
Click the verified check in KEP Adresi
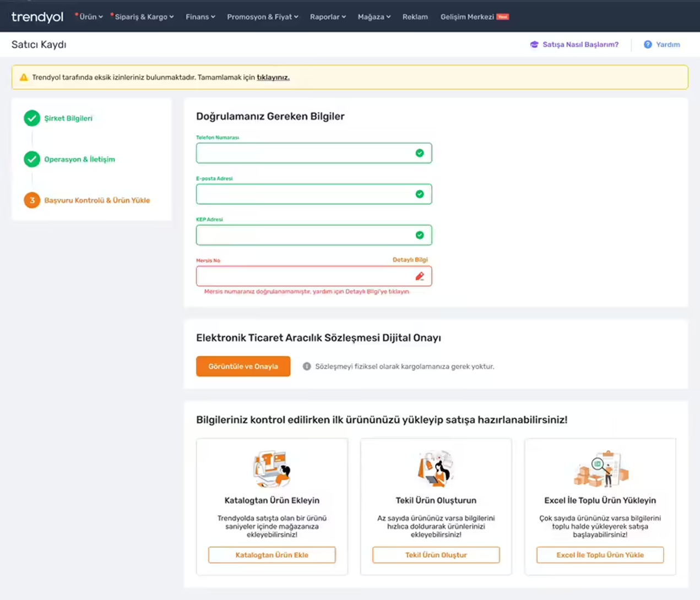[x=420, y=235]
